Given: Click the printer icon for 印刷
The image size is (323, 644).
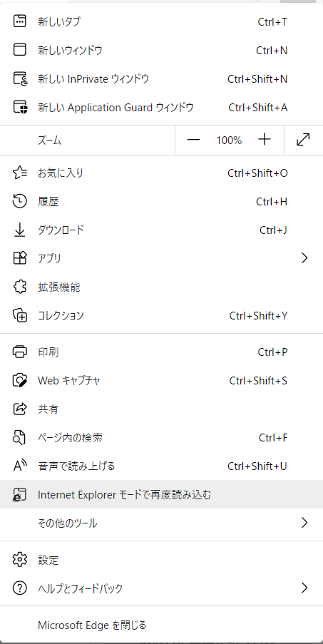Looking at the screenshot, I should point(20,352).
